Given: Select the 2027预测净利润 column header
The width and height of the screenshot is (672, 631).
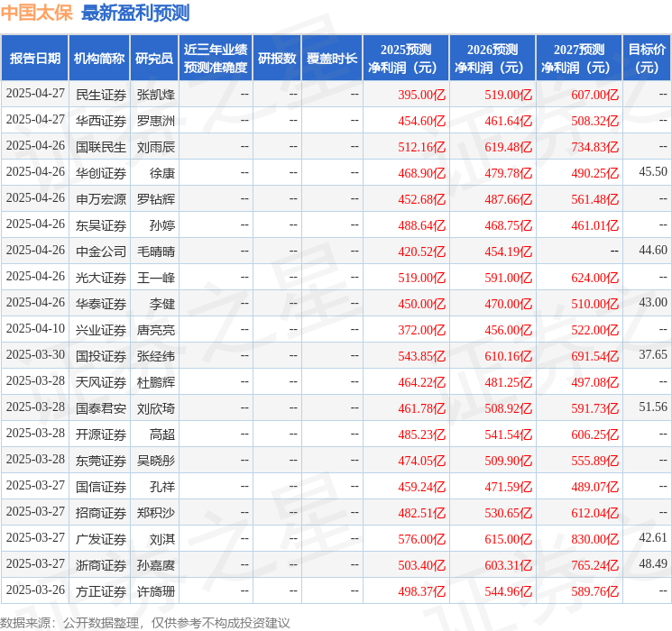Looking at the screenshot, I should pos(579,59).
